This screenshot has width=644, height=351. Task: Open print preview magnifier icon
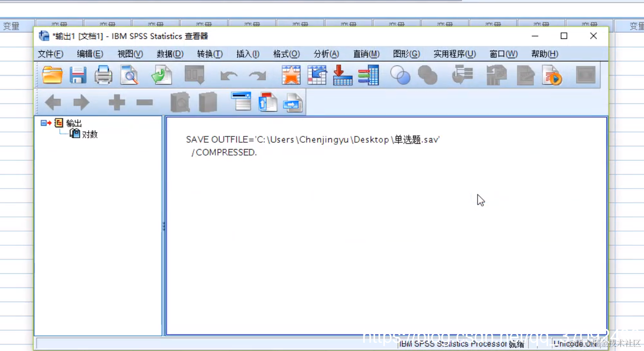pyautogui.click(x=129, y=75)
